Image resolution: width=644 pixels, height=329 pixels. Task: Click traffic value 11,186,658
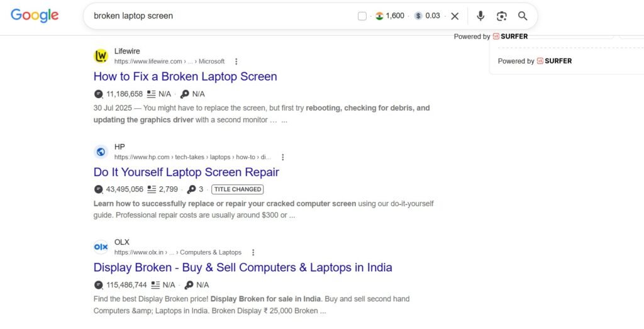(x=125, y=94)
